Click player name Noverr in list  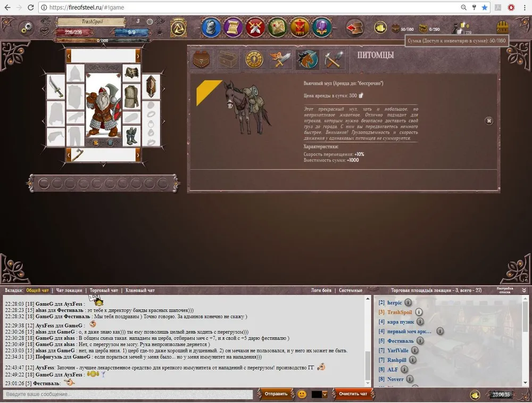pos(395,379)
